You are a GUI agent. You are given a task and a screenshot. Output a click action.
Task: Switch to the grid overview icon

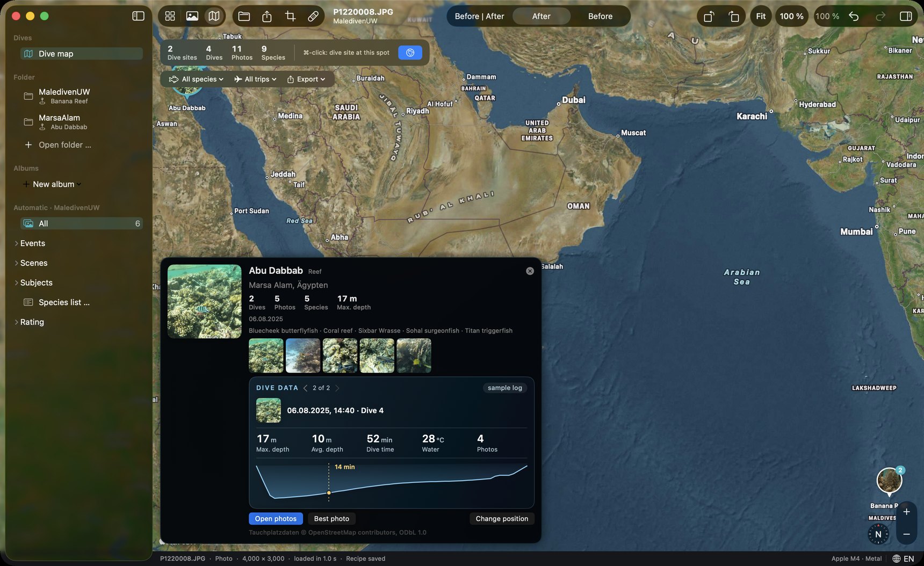[170, 16]
